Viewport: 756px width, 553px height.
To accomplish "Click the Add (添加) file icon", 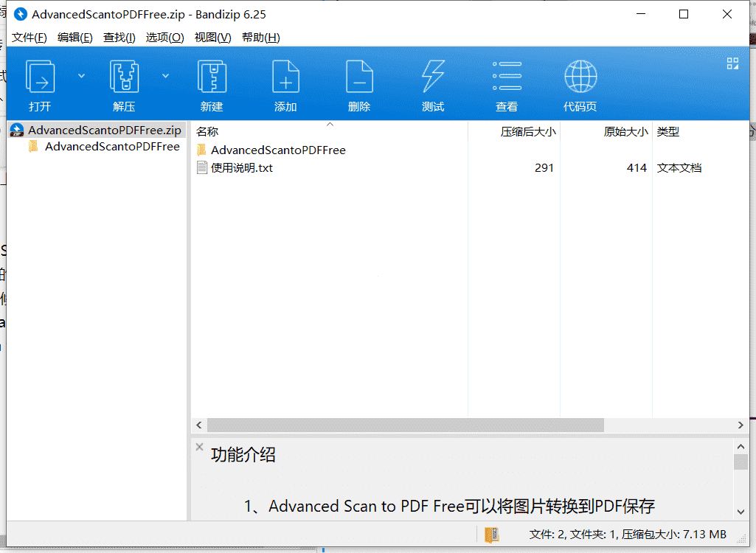I will 286,77.
